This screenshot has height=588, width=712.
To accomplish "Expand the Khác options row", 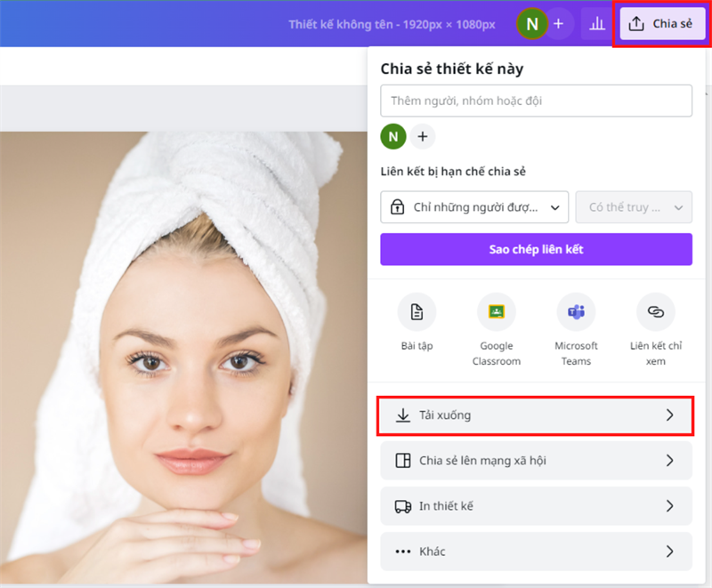I will [536, 552].
